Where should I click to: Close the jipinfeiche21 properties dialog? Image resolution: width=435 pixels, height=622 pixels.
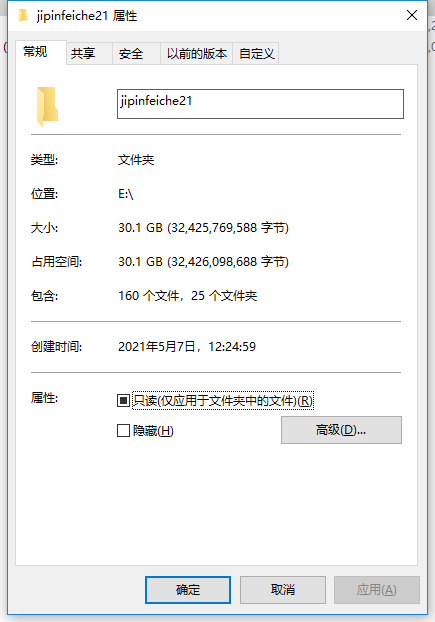pos(412,15)
